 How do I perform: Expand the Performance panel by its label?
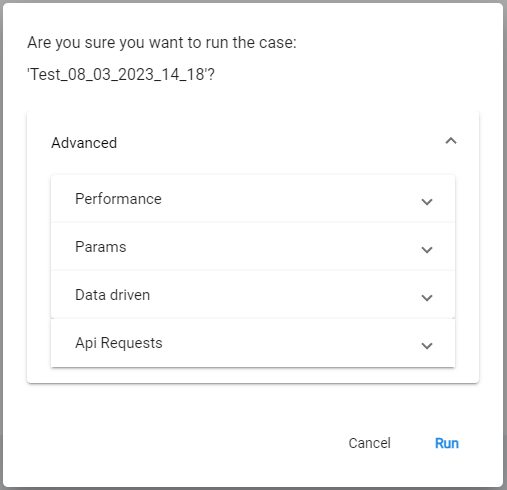[x=118, y=199]
